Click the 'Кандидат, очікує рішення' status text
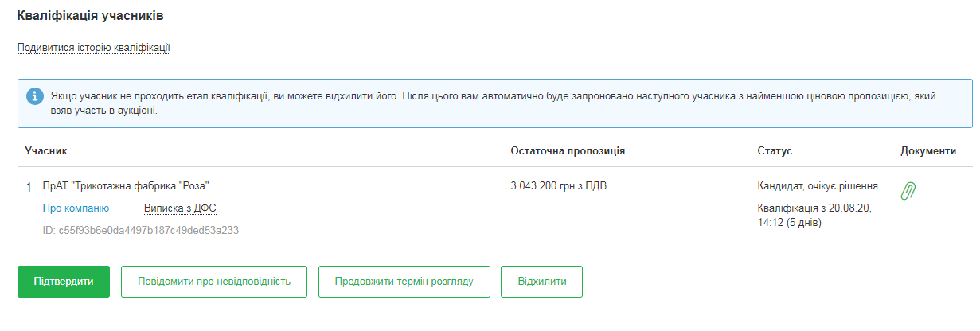The image size is (980, 331). [x=818, y=187]
